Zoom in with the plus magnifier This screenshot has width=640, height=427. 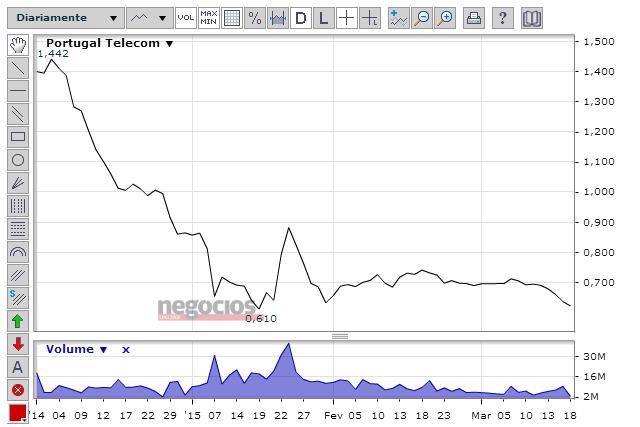tap(445, 18)
